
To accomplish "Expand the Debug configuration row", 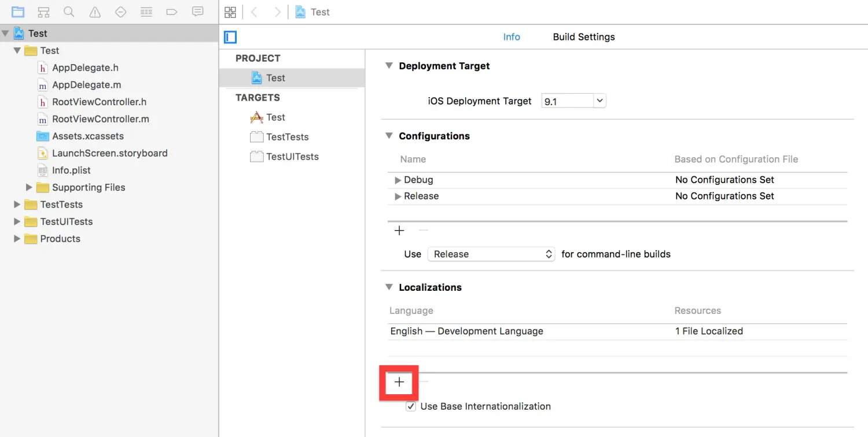I will pyautogui.click(x=398, y=180).
